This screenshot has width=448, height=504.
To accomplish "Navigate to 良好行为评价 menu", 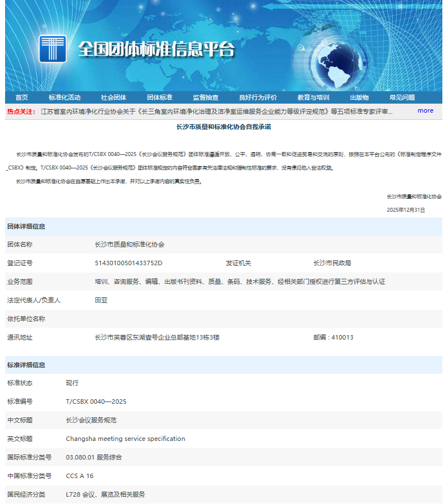I will 258,97.
